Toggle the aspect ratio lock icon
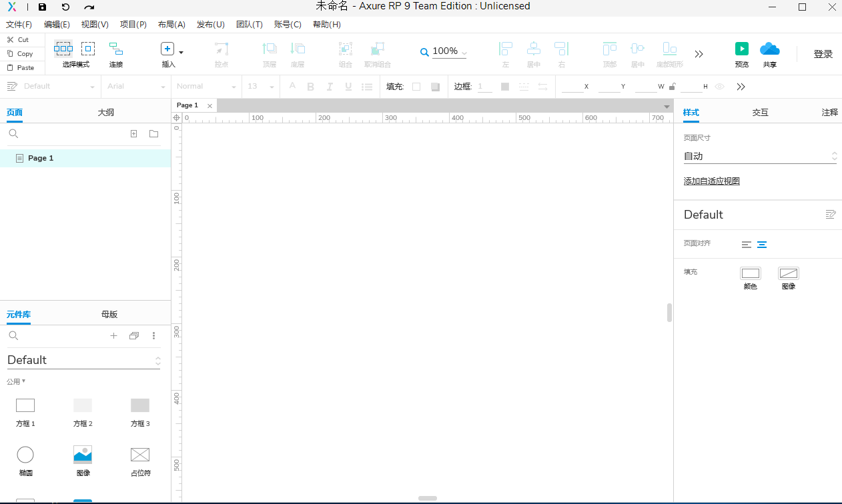Screen dimensions: 842x504 pos(672,87)
